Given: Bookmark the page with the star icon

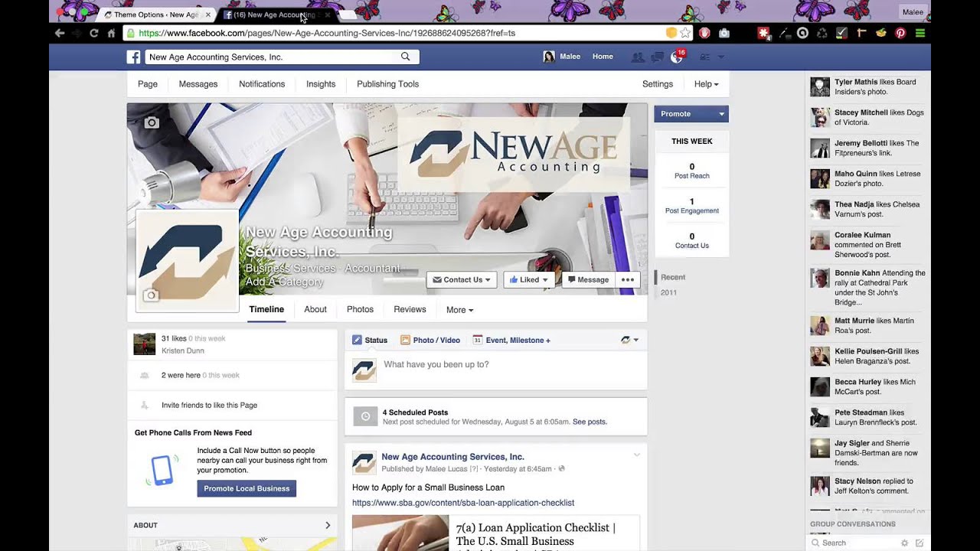Looking at the screenshot, I should coord(685,33).
